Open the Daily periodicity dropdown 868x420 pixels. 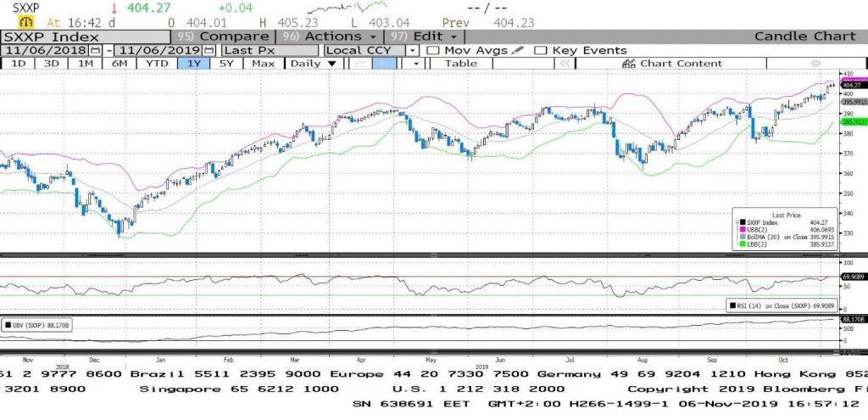coord(312,64)
